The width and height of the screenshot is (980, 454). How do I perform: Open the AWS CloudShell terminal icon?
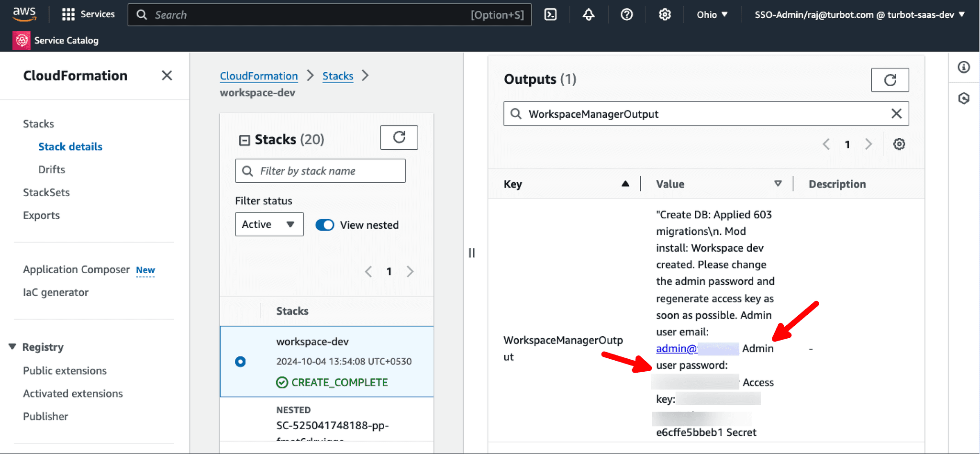pyautogui.click(x=550, y=14)
